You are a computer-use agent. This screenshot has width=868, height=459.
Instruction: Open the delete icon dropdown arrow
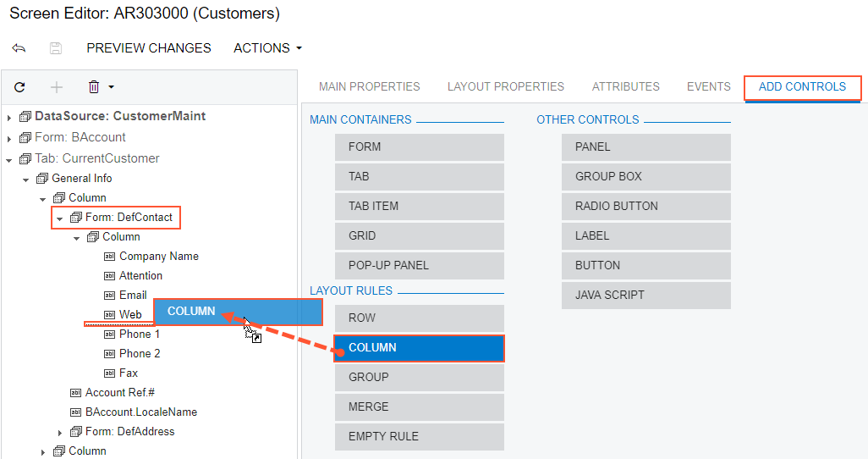click(111, 86)
